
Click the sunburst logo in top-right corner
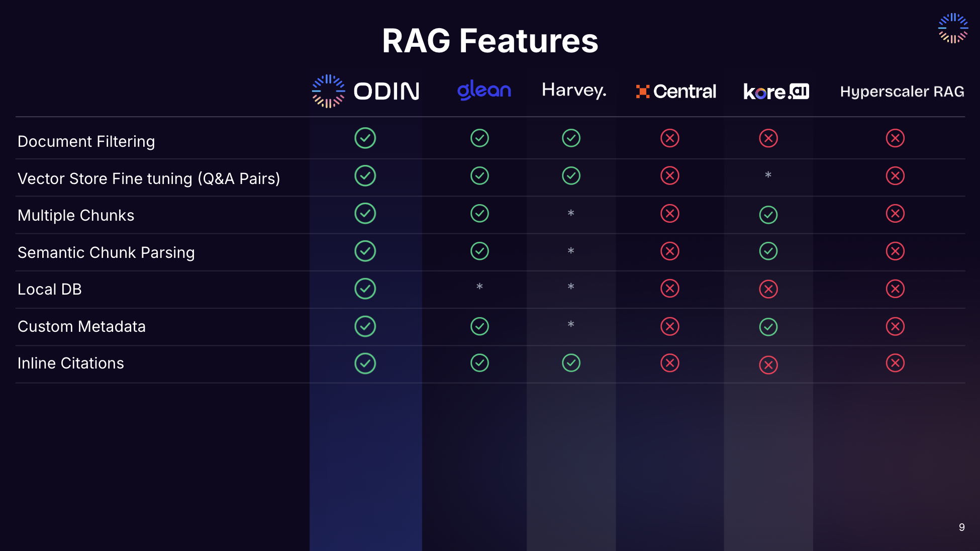[953, 28]
